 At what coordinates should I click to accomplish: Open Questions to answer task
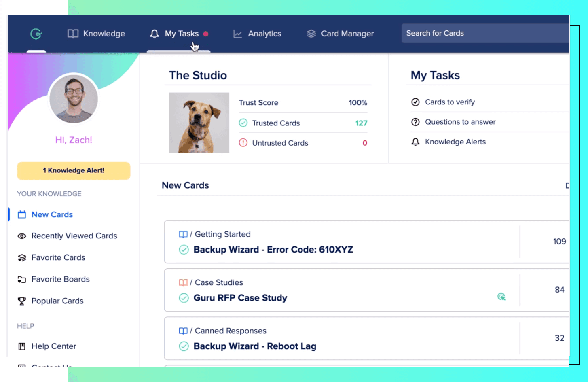click(460, 122)
